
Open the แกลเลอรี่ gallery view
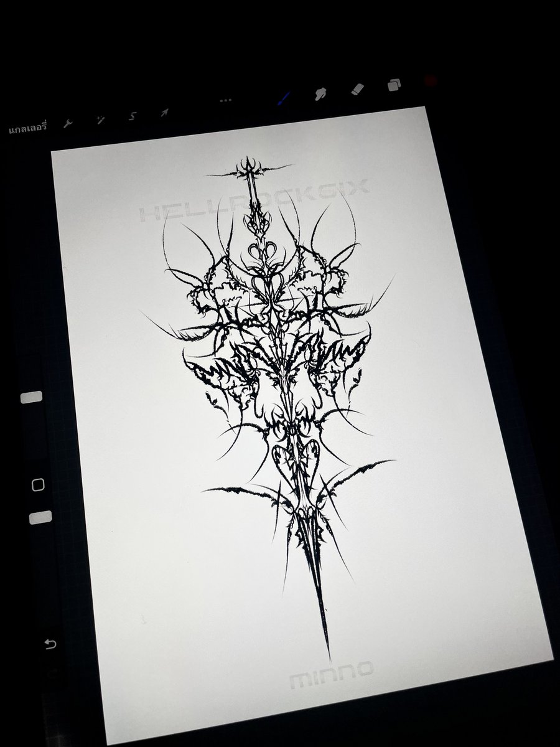click(29, 129)
